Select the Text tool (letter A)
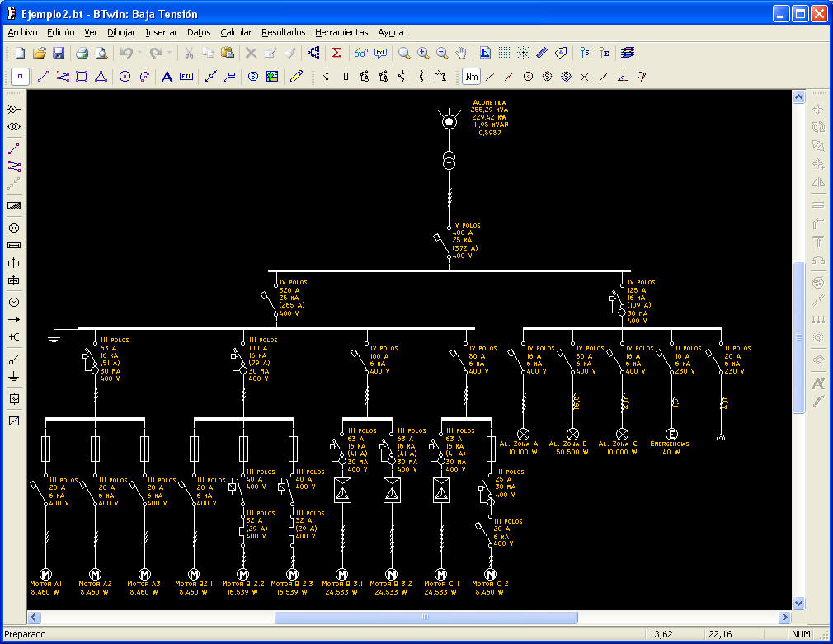The height and width of the screenshot is (644, 833). 166,77
